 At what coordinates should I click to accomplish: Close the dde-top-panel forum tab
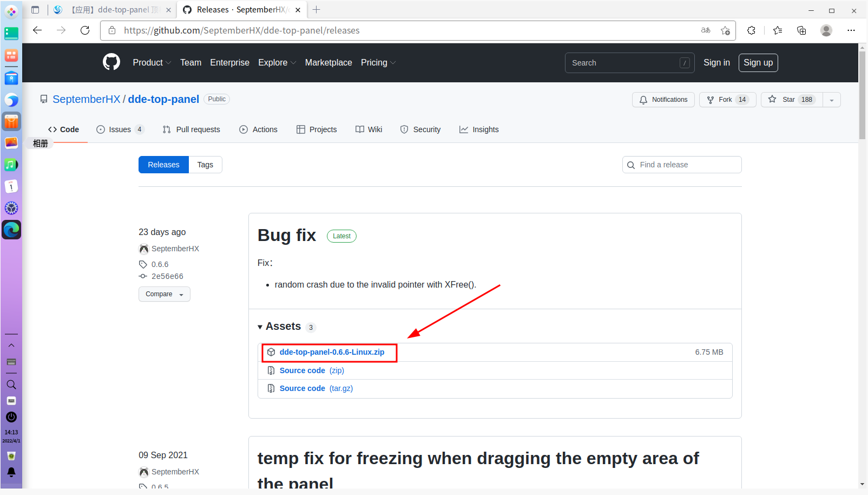168,10
